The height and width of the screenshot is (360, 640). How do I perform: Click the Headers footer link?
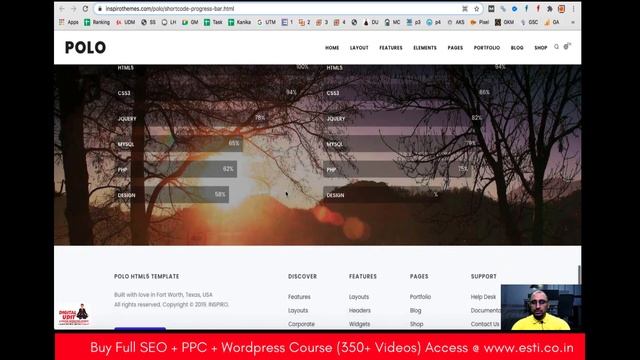tap(360, 310)
